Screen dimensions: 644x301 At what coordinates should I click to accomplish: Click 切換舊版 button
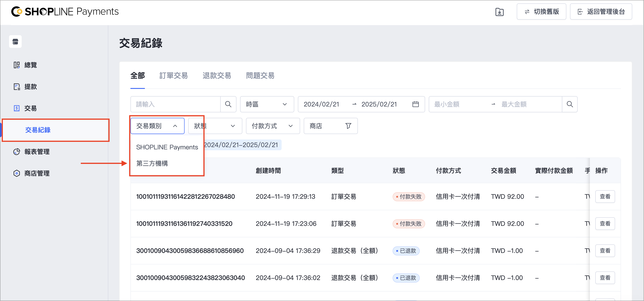click(541, 12)
